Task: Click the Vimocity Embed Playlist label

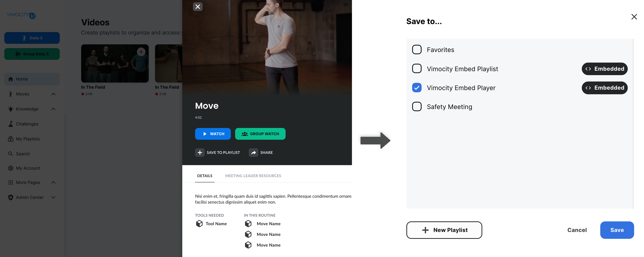Action: [462, 69]
